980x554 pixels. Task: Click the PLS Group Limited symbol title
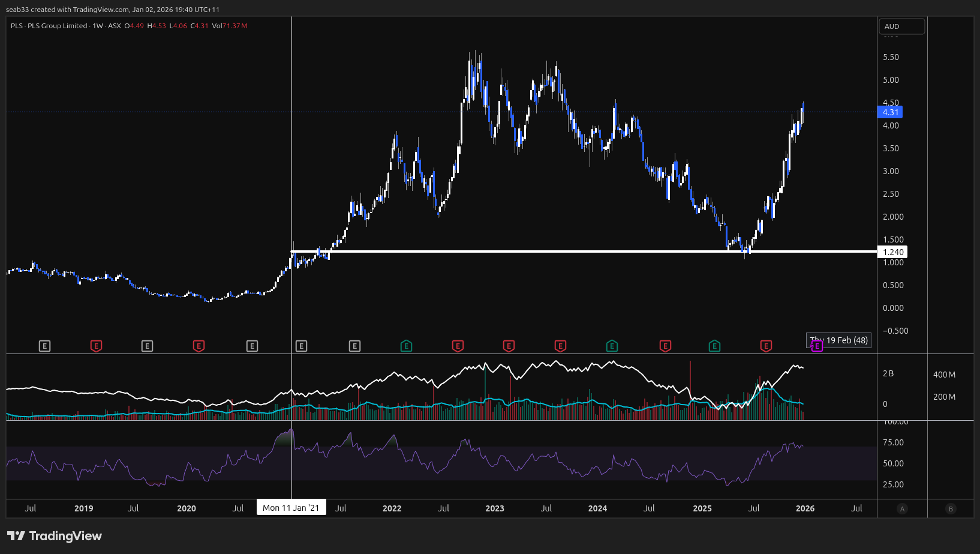tap(57, 26)
